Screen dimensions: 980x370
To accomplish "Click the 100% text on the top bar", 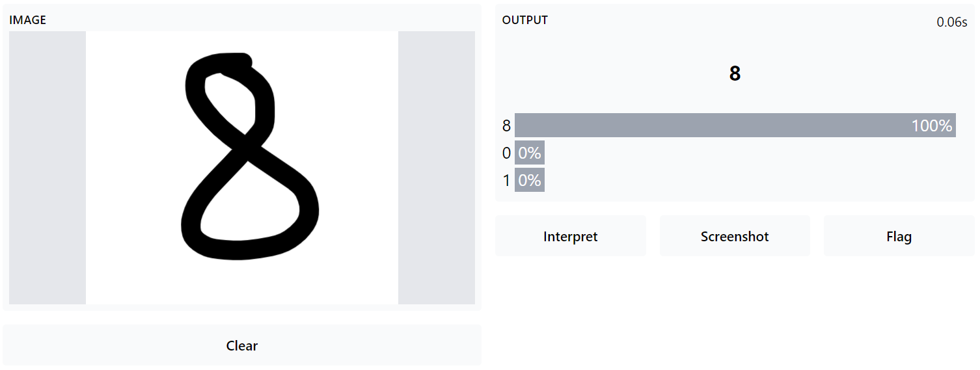I will pyautogui.click(x=932, y=126).
